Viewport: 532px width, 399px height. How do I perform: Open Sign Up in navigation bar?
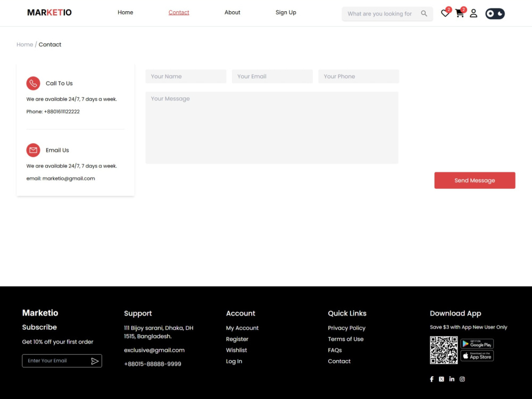(286, 12)
